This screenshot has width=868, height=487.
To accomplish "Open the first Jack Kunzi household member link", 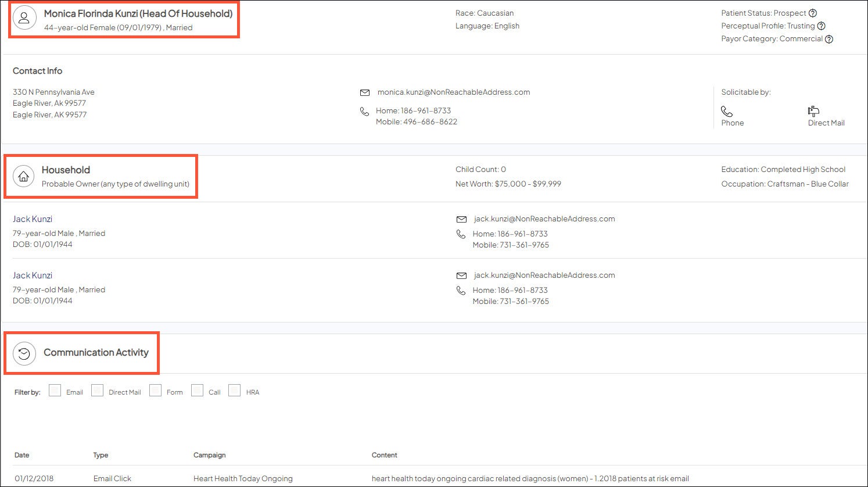I will click(33, 219).
